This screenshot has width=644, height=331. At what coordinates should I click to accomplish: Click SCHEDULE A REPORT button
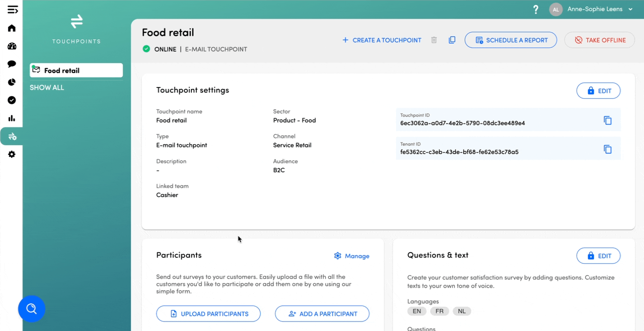pos(511,40)
